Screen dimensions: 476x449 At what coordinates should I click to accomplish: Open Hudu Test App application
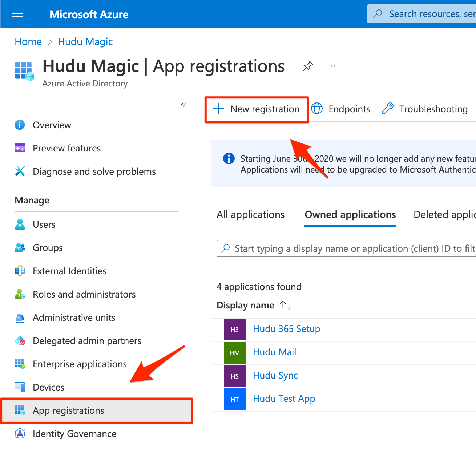pyautogui.click(x=284, y=399)
